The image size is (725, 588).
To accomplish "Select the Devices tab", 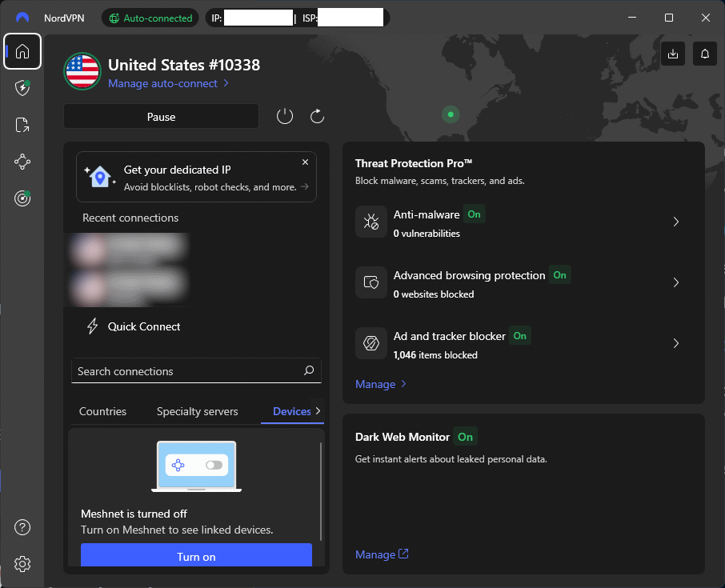I will (x=292, y=411).
